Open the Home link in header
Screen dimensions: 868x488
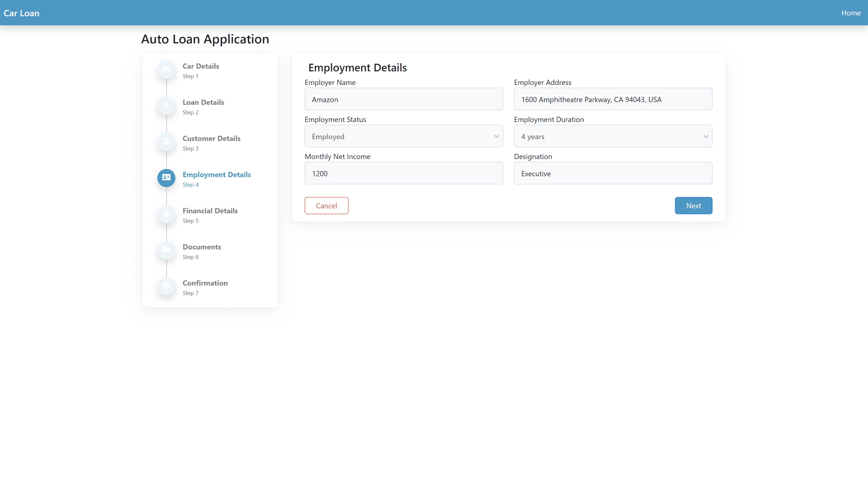pyautogui.click(x=851, y=13)
